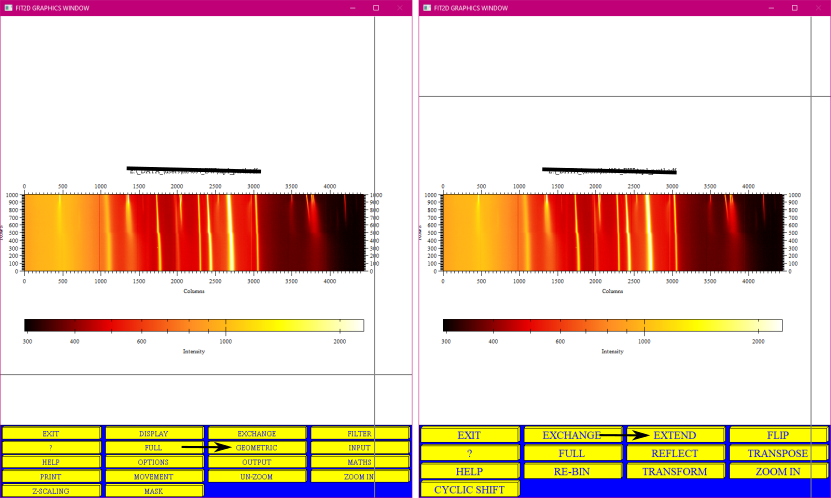This screenshot has height=498, width=831.
Task: Select the REFLECT button
Action: click(675, 453)
